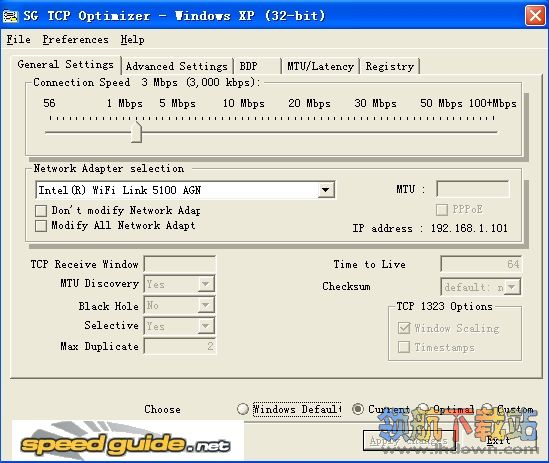
Task: Open the MTU Discovery dropdown
Action: 205,284
